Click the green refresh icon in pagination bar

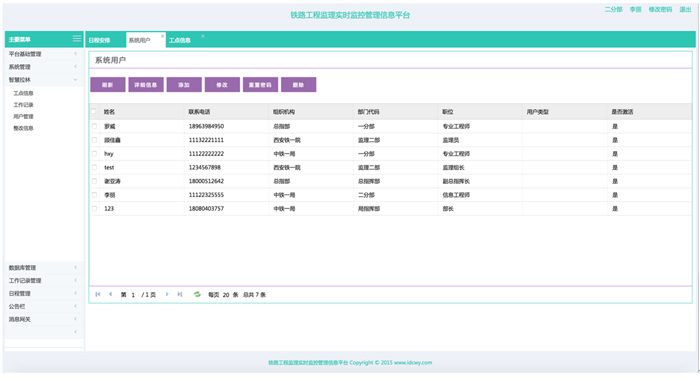(197, 294)
